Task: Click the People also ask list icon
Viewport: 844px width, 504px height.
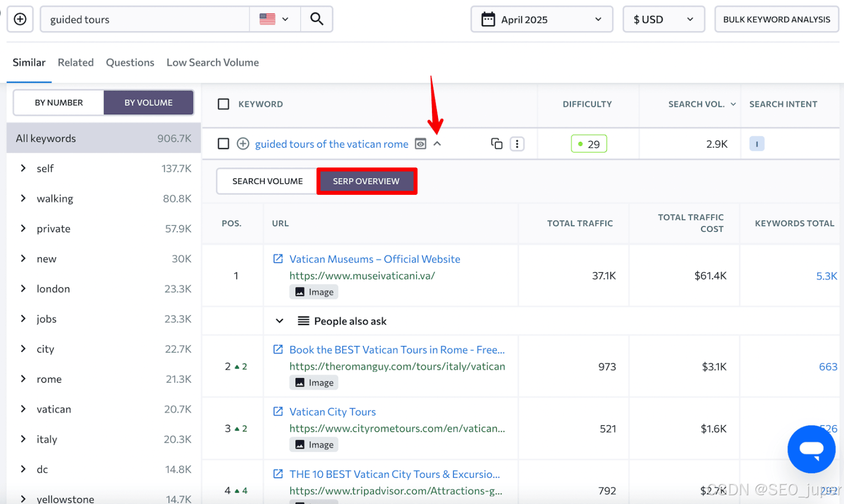Action: [x=303, y=321]
